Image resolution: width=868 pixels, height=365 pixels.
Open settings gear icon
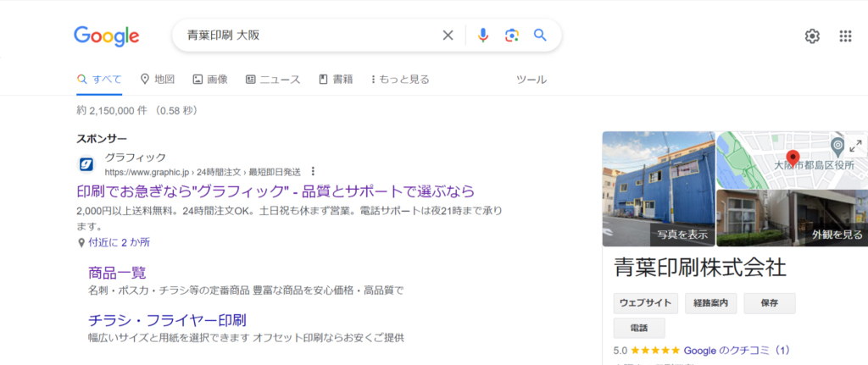(x=812, y=36)
